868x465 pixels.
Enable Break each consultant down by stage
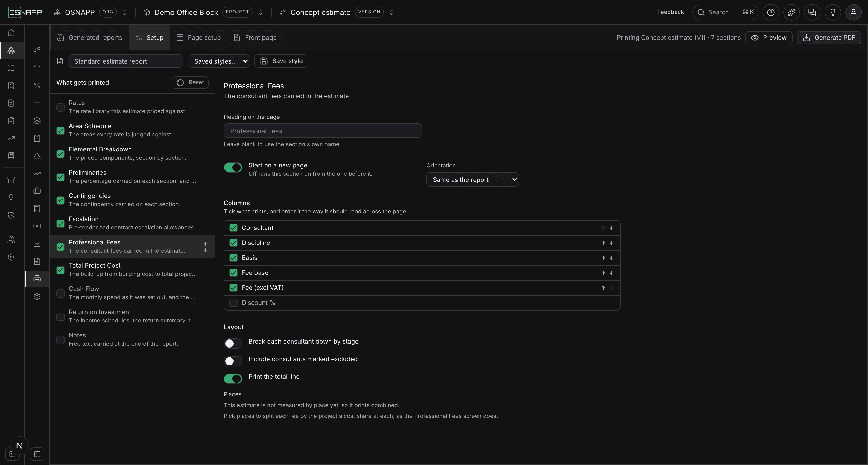click(233, 343)
